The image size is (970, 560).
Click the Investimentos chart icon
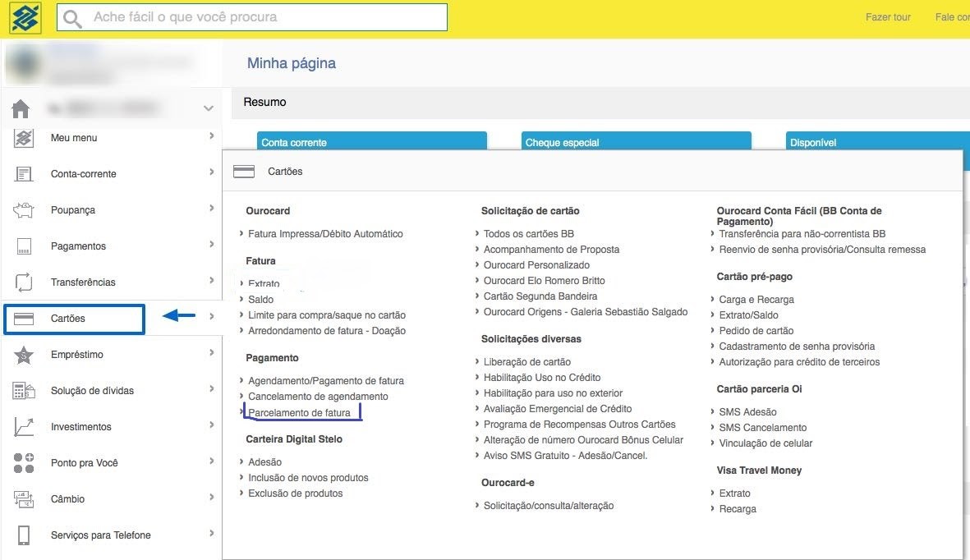coord(24,427)
